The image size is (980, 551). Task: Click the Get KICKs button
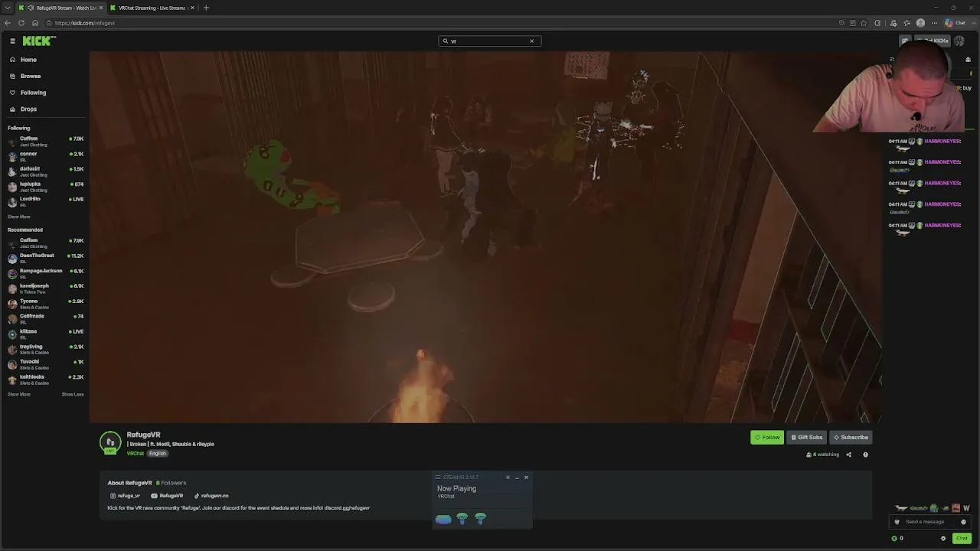934,41
